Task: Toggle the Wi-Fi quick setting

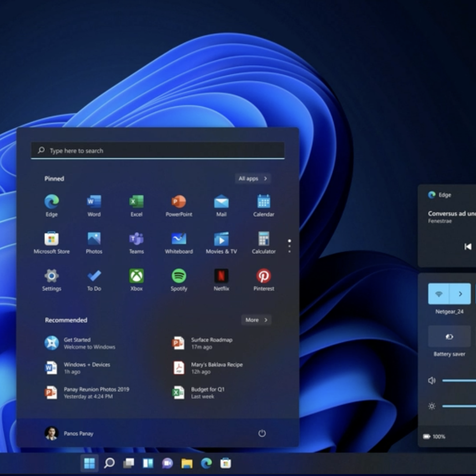Action: 439,294
